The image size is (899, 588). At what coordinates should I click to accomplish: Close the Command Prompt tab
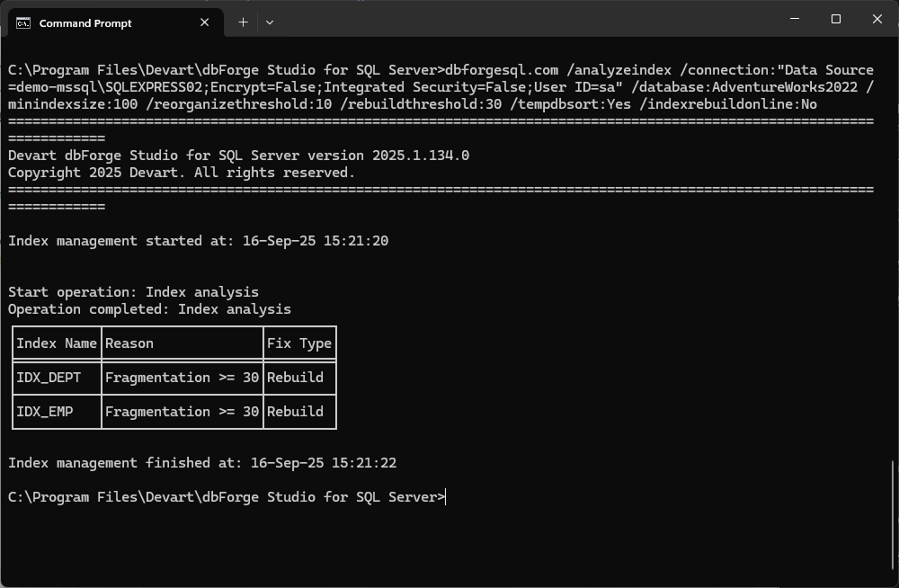(204, 22)
